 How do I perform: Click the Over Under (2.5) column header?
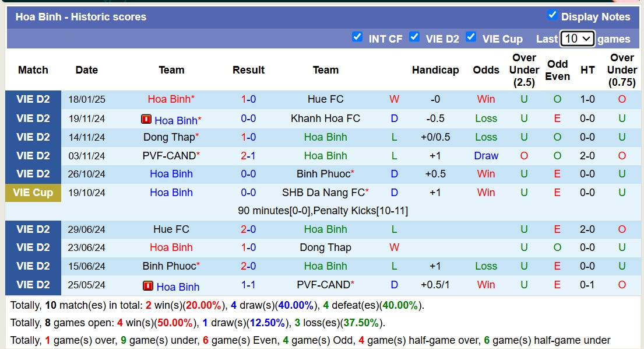point(524,70)
